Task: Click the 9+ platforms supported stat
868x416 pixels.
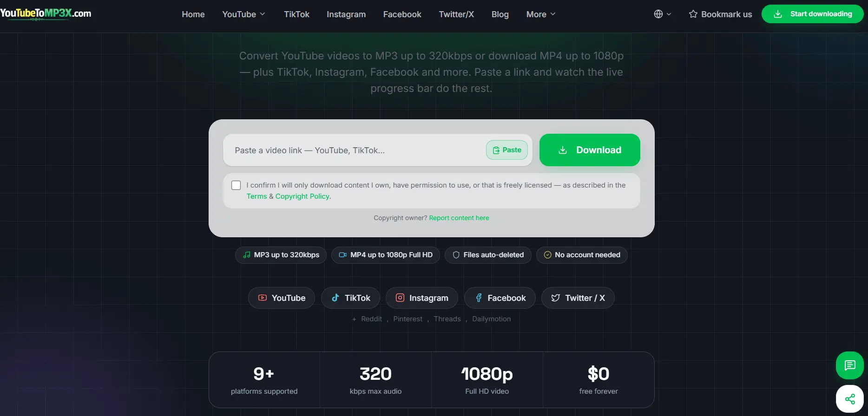Action: tap(264, 380)
